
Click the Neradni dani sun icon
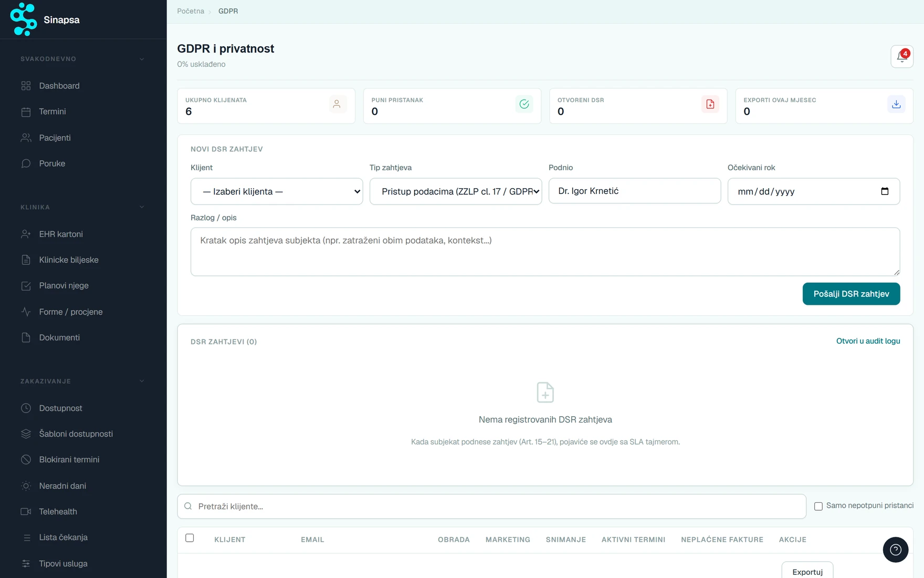26,486
